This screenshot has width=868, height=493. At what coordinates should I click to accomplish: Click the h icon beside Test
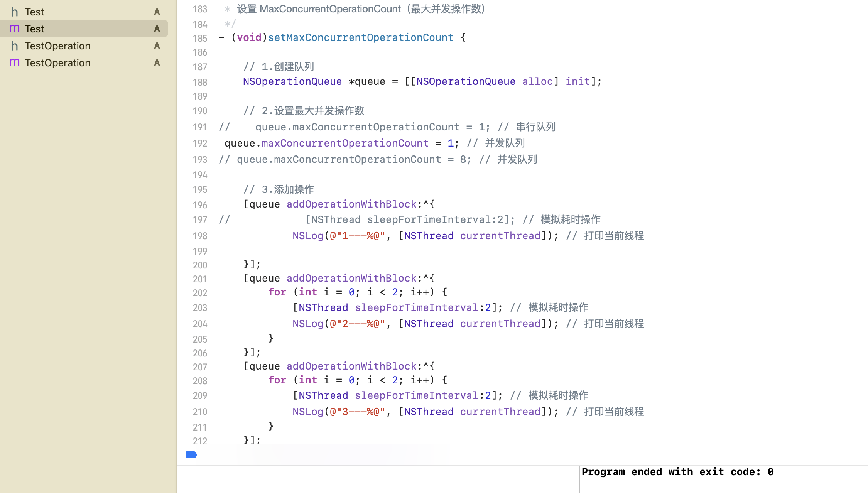point(14,12)
